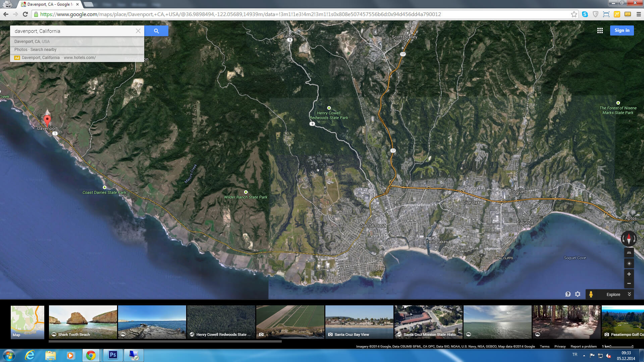This screenshot has width=644, height=362.
Task: Collapse the Explore imagery panel
Action: 630,294
